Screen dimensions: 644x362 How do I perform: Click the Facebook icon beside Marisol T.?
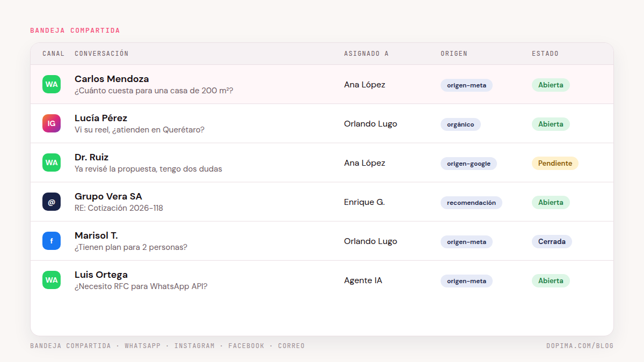(x=52, y=241)
